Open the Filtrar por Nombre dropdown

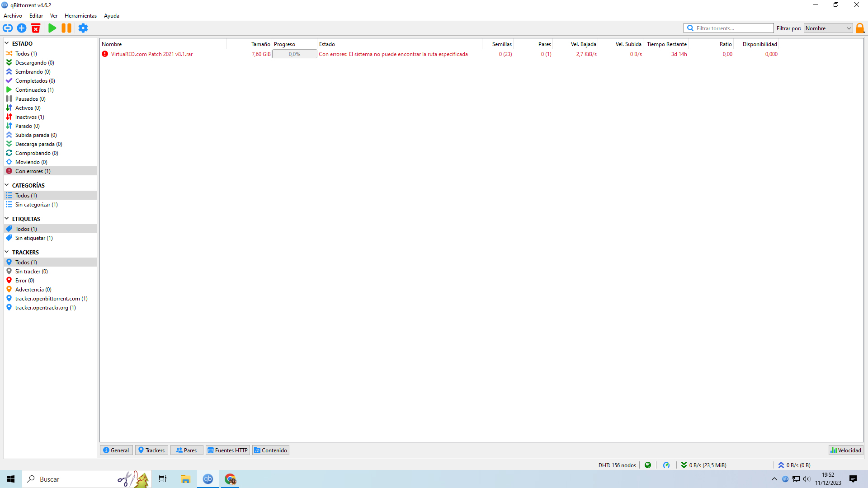pyautogui.click(x=828, y=28)
